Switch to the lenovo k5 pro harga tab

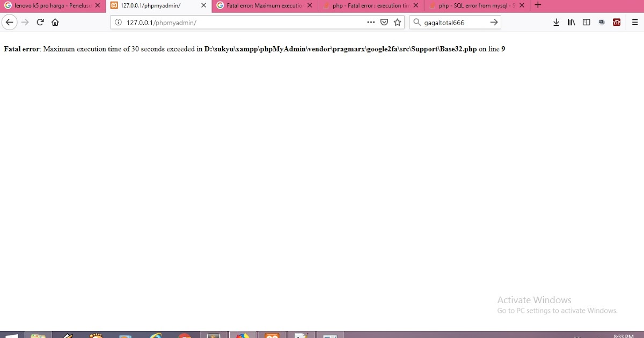pyautogui.click(x=53, y=5)
